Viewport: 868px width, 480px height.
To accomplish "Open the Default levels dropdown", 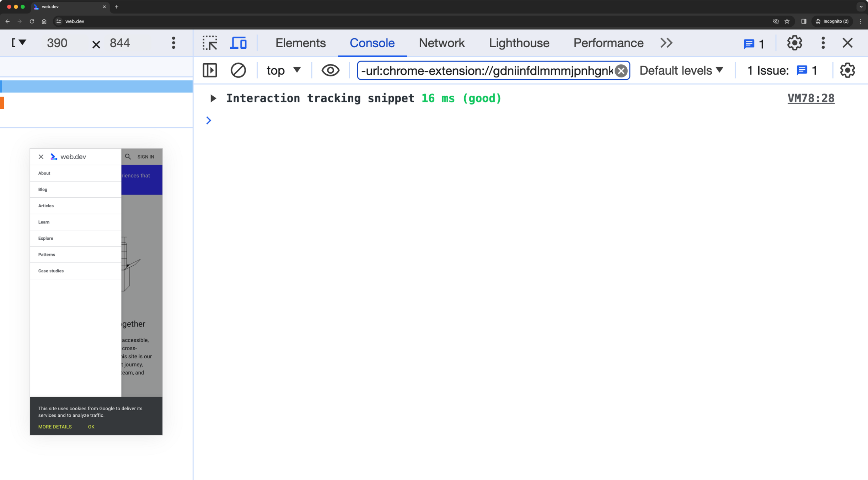I will (x=681, y=70).
